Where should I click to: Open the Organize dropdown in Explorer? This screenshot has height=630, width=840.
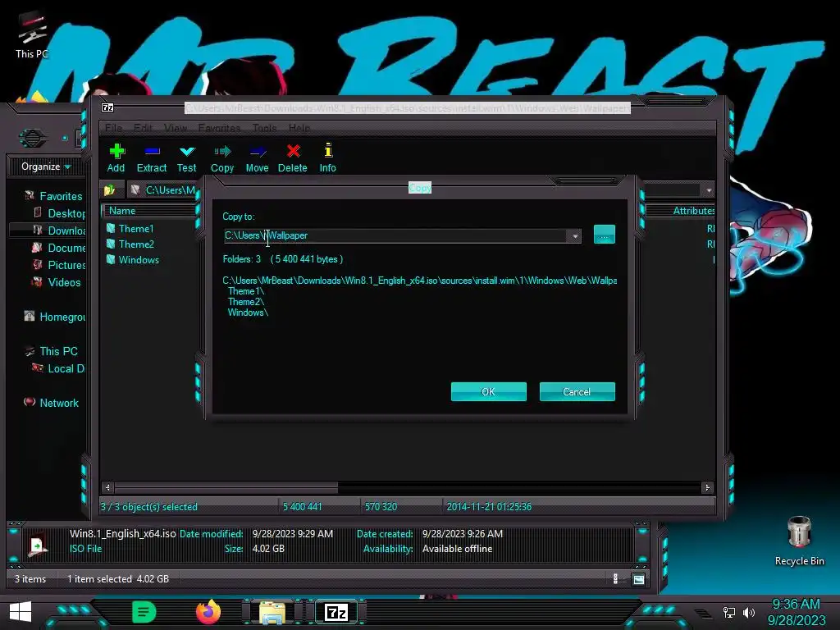[46, 167]
